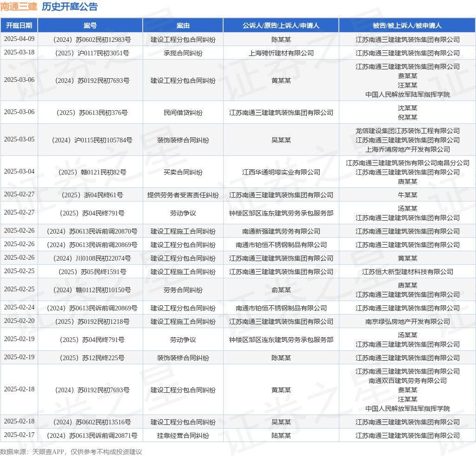Click defendant 上海乔浦房地产开发有限公司
Viewport: 476px width, 456px height.
(407, 149)
